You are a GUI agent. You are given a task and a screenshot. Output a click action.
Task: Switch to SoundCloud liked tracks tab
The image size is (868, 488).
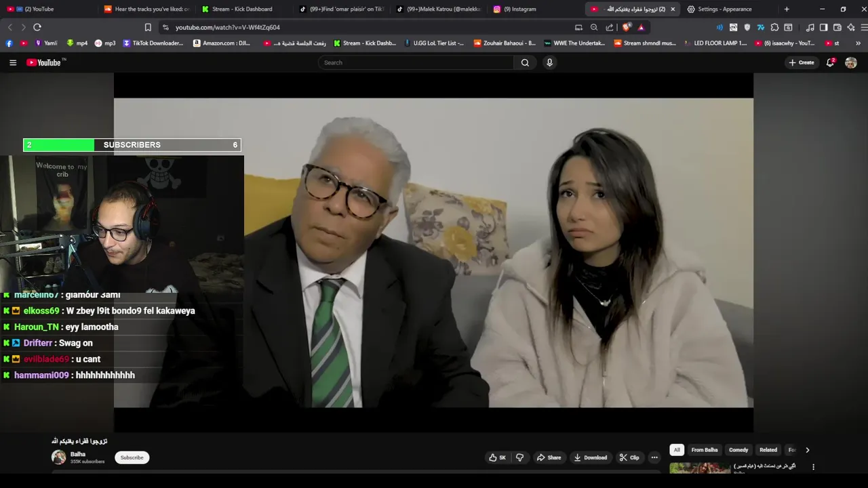click(x=146, y=9)
